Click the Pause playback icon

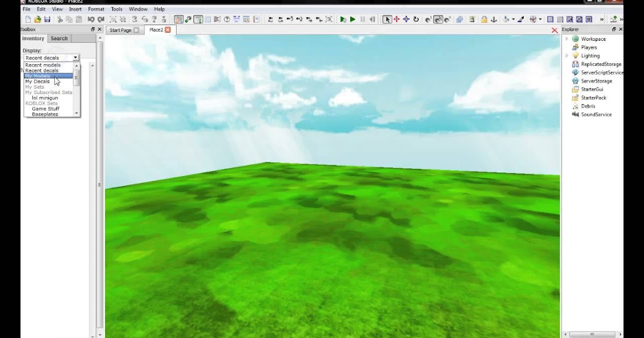click(363, 19)
